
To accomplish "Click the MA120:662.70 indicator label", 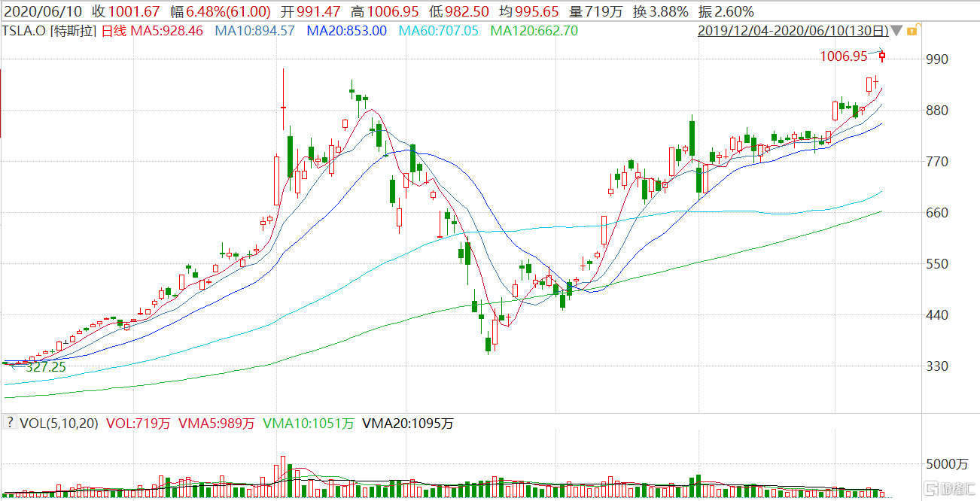I will [534, 31].
